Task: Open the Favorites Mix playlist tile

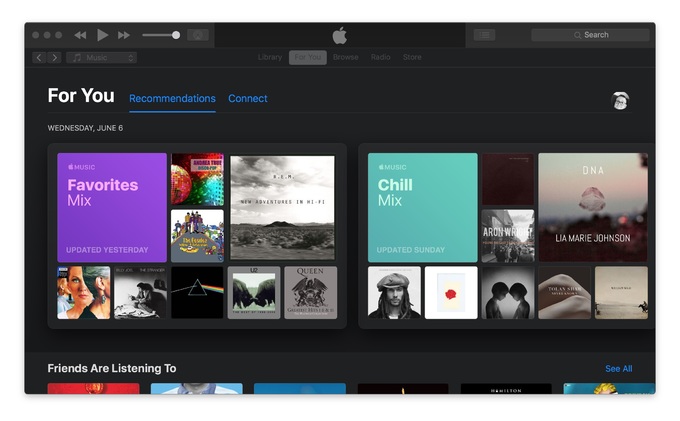Action: (x=112, y=207)
